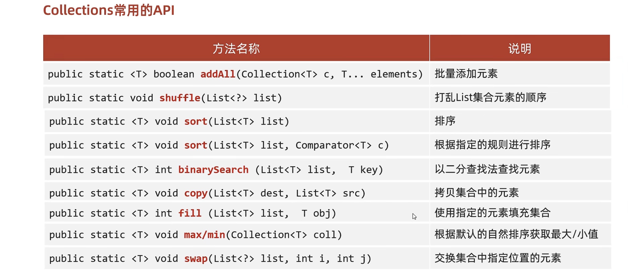Select the "打乱List集合元素的顺序" description
The height and width of the screenshot is (272, 644).
490,97
